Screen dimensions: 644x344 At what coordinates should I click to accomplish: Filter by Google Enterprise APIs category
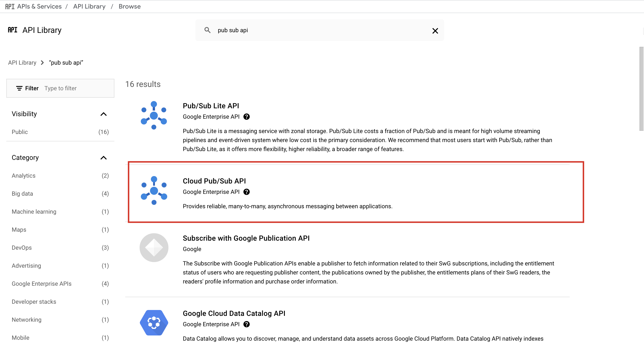tap(60, 283)
